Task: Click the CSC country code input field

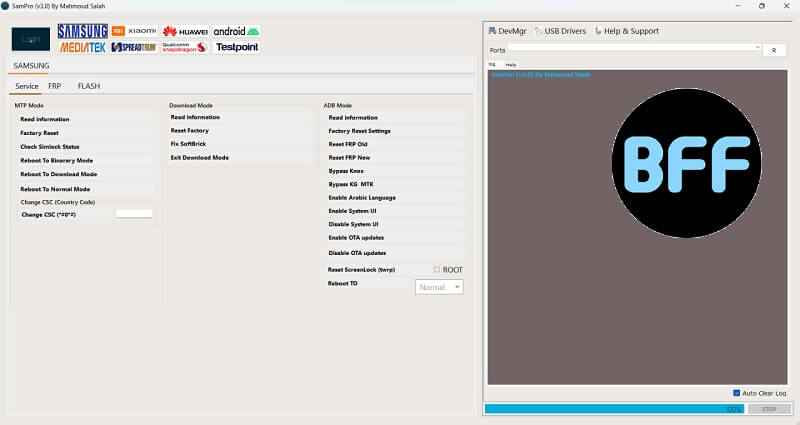Action: (x=134, y=214)
